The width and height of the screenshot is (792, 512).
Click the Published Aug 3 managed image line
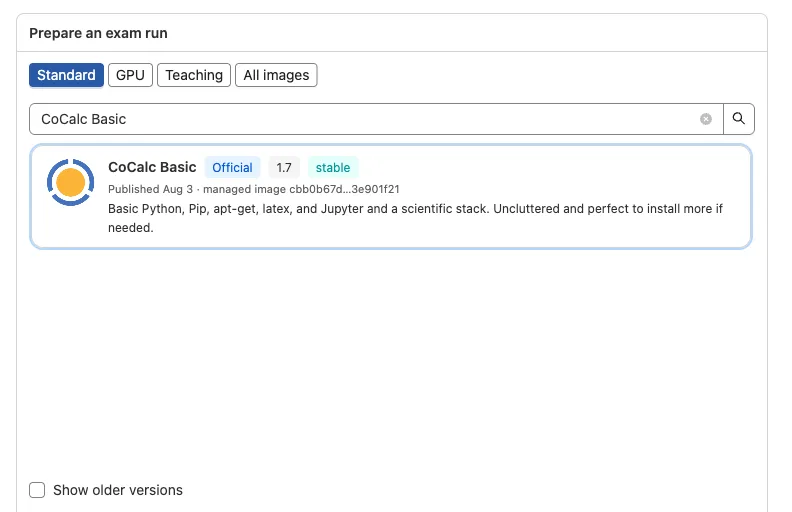[254, 189]
